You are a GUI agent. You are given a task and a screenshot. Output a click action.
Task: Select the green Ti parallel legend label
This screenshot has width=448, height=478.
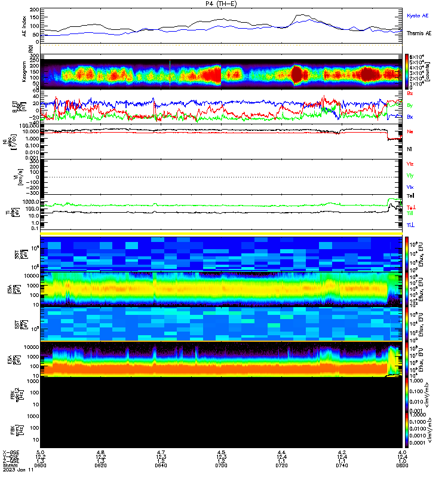coord(410,213)
